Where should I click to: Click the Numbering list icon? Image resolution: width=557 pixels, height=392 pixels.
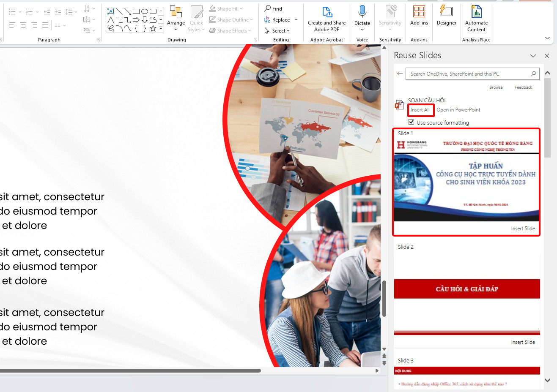pos(29,12)
